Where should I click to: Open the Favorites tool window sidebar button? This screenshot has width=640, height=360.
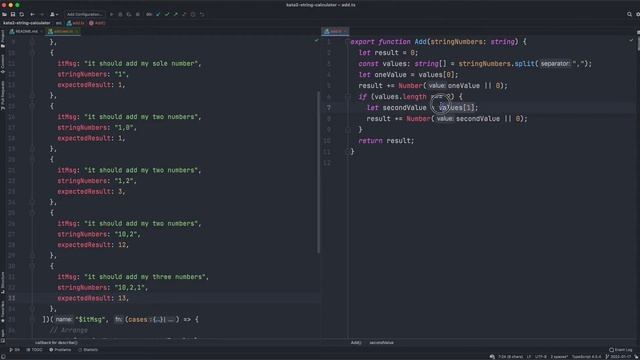2,311
